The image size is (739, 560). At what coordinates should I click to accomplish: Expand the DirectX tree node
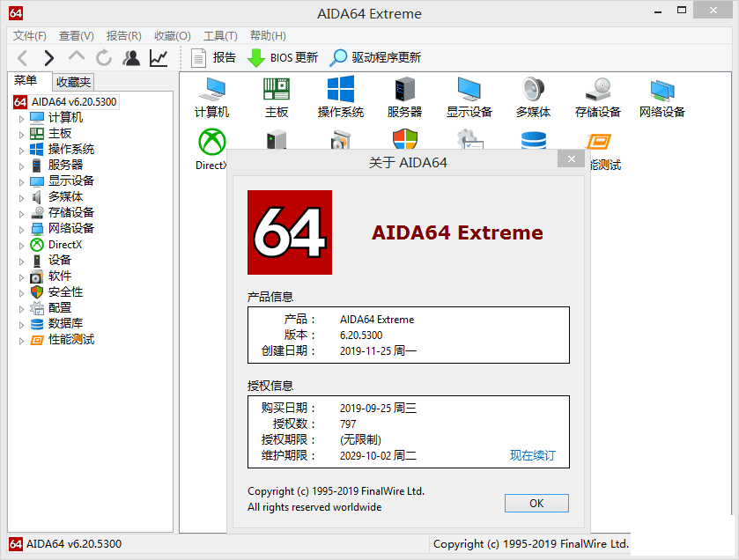coord(21,246)
